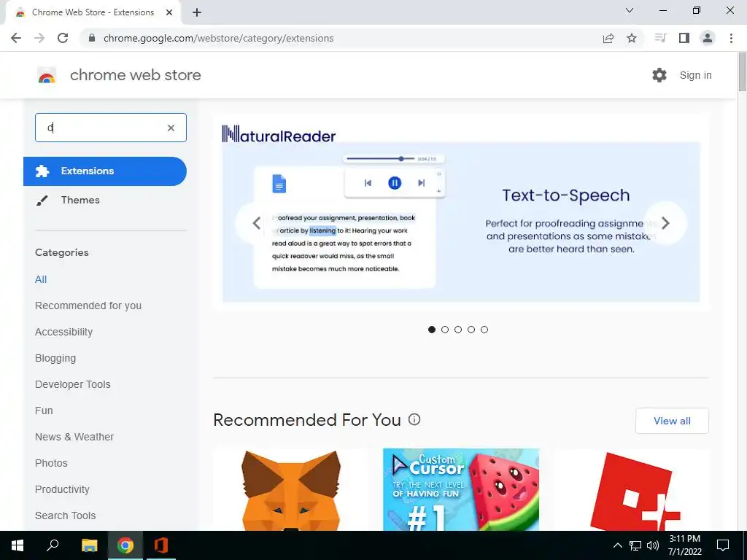The image size is (747, 560).
Task: View site information lock icon
Action: (x=93, y=38)
